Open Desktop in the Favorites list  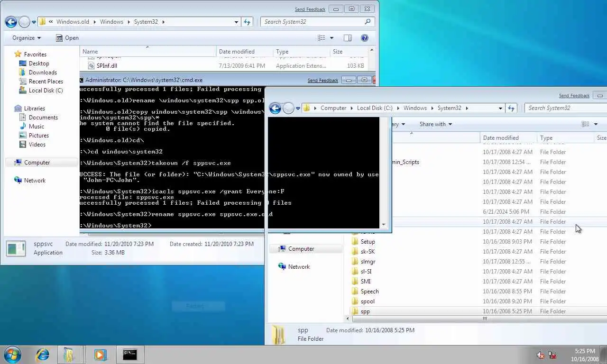coord(39,64)
